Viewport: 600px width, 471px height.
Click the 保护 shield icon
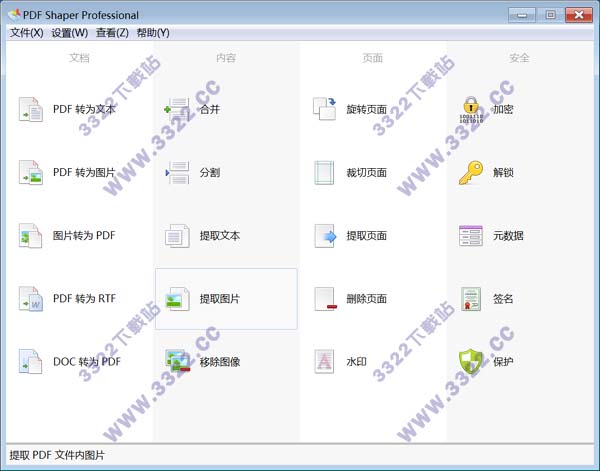[x=471, y=362]
